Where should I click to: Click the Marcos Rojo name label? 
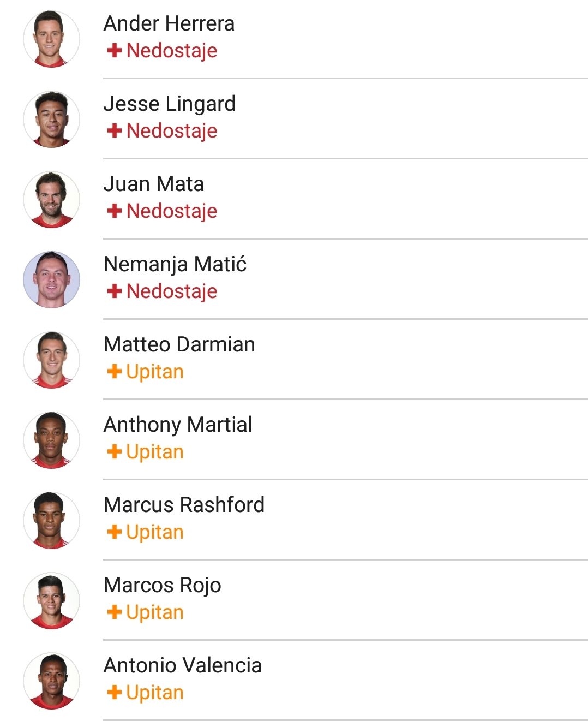(162, 585)
